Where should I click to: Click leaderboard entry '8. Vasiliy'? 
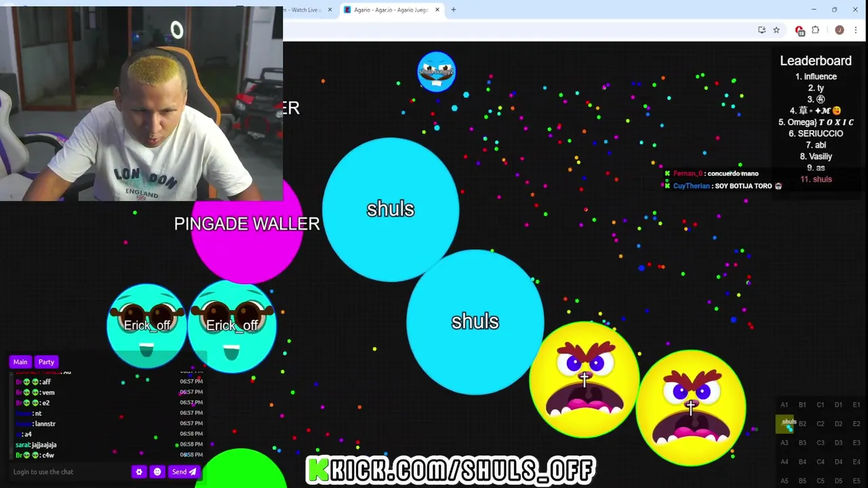(816, 157)
